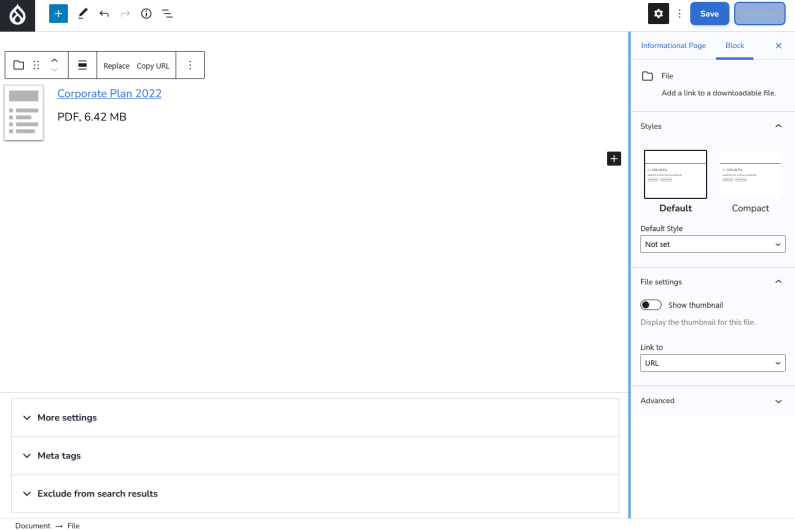The image size is (795, 530).
Task: Open the Corporate Plan 2022 link
Action: pyautogui.click(x=110, y=93)
